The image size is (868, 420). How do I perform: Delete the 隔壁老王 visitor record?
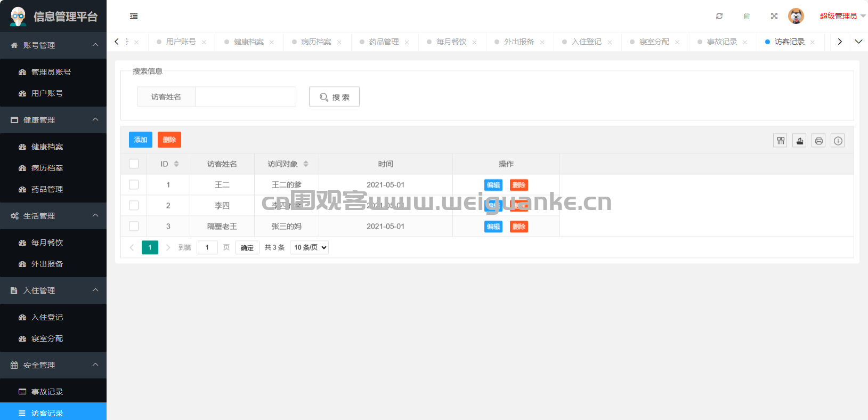519,227
